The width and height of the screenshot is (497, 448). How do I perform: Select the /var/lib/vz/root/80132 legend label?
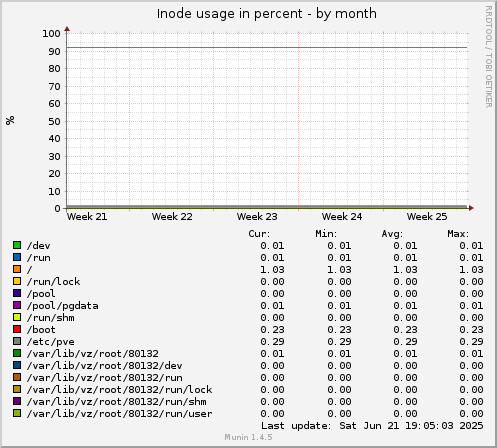point(93,354)
